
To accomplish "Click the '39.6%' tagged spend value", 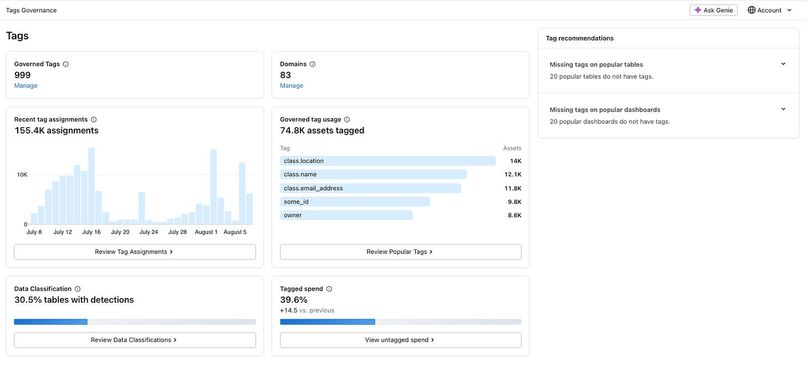I will click(x=294, y=300).
